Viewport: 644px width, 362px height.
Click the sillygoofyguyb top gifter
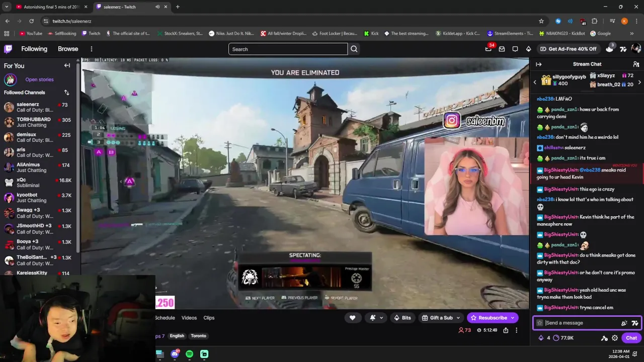[x=563, y=80]
